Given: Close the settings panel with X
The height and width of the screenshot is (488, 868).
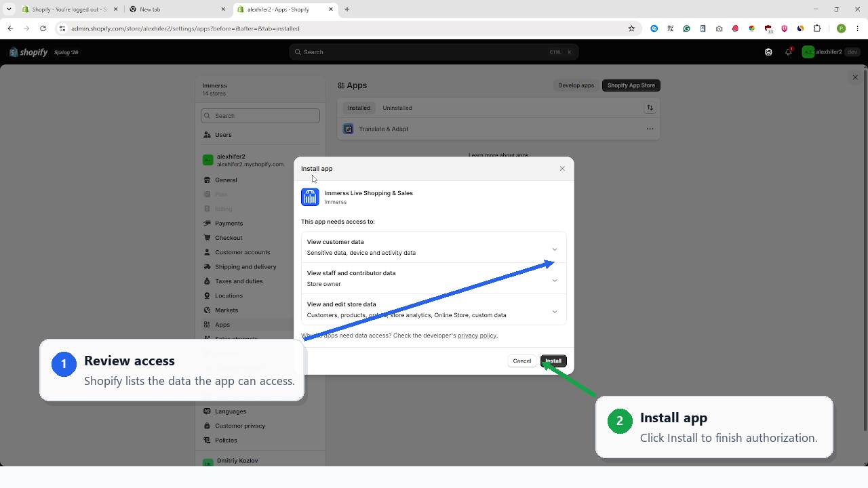Looking at the screenshot, I should 855,77.
